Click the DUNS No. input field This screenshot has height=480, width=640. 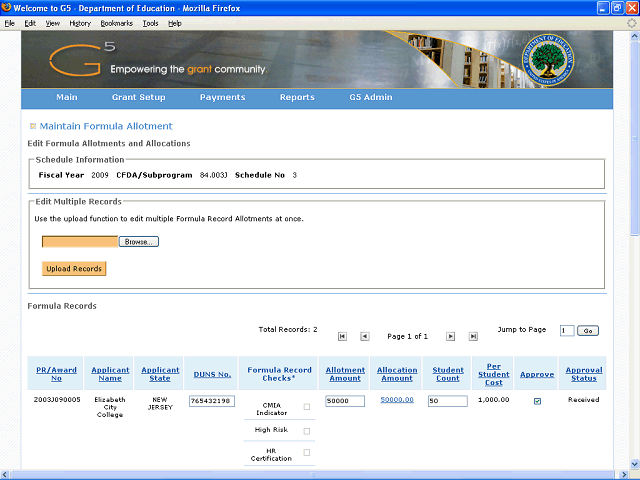click(x=210, y=401)
